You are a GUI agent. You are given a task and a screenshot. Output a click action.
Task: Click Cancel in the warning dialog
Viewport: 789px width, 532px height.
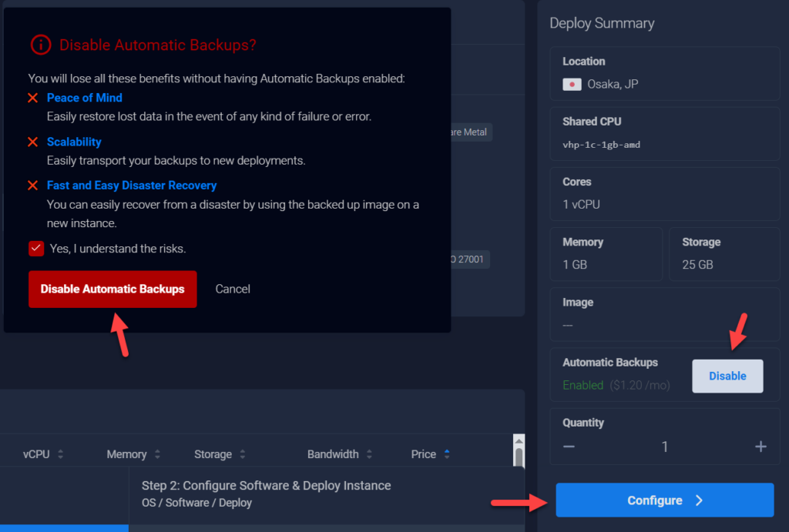pyautogui.click(x=233, y=289)
